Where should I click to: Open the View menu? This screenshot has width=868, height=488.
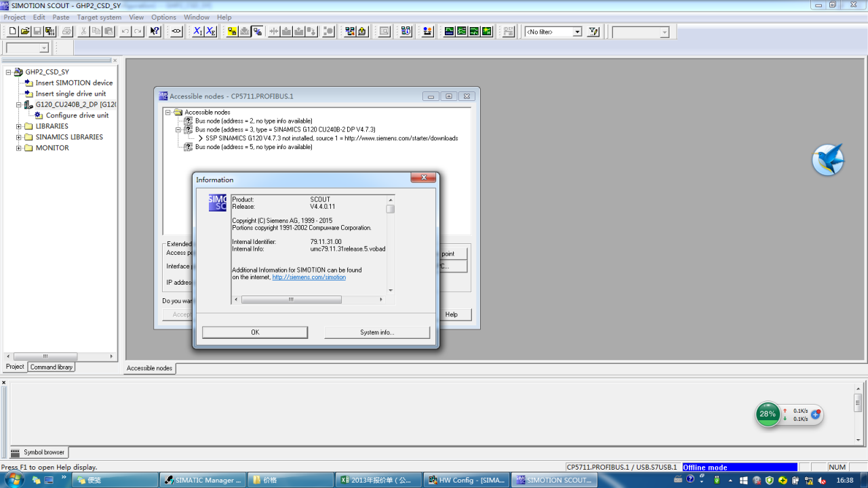(136, 17)
